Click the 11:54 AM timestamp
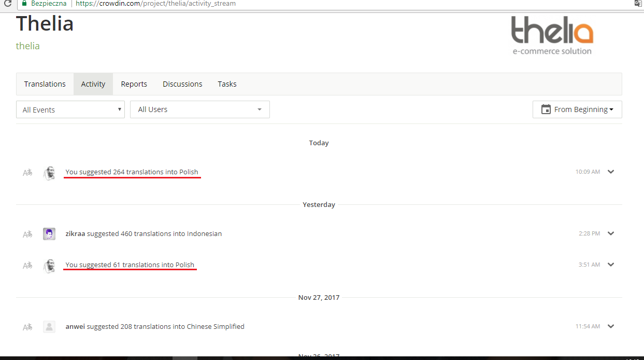Screen dimensions: 644x360 (x=588, y=326)
